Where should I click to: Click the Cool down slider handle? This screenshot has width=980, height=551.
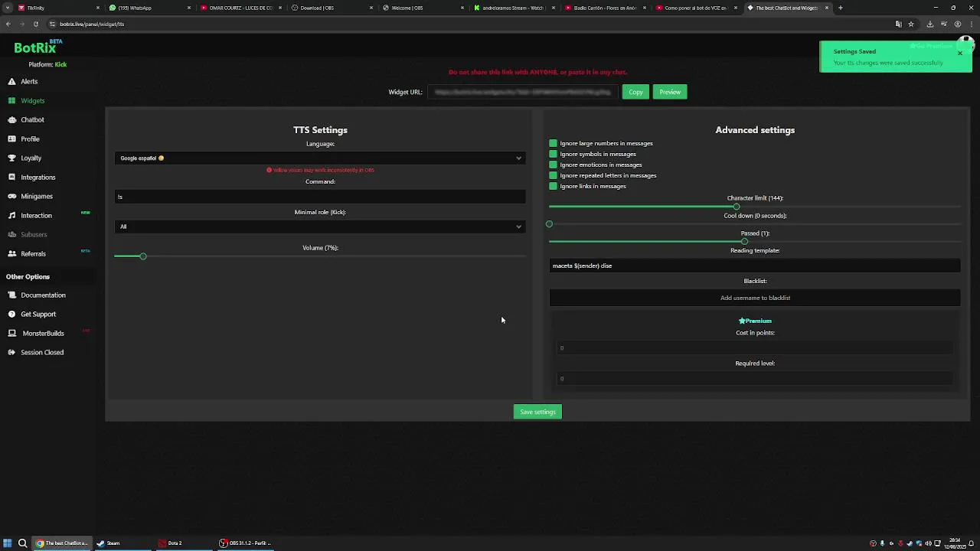tap(549, 224)
